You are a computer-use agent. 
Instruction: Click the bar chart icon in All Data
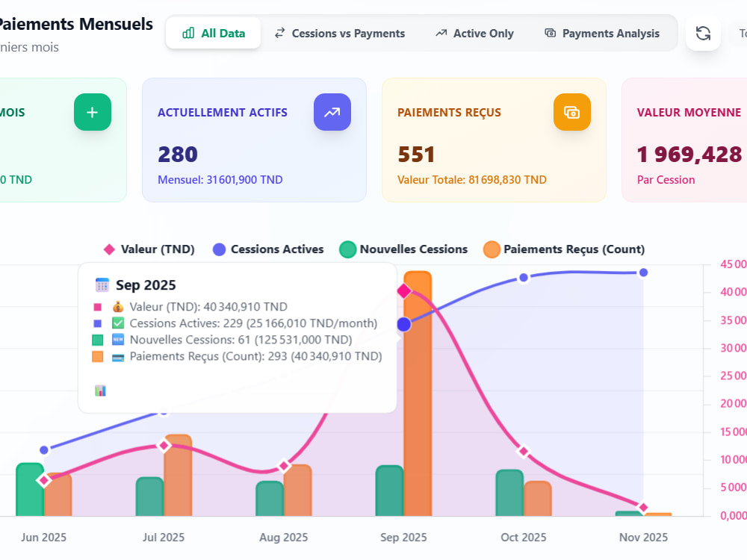point(189,34)
